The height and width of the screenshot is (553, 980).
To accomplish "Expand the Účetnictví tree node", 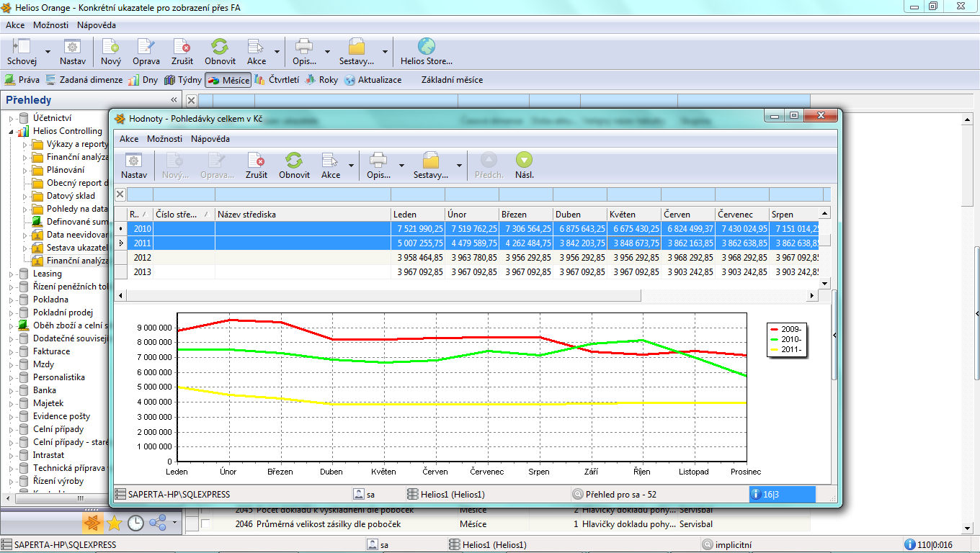I will click(11, 118).
